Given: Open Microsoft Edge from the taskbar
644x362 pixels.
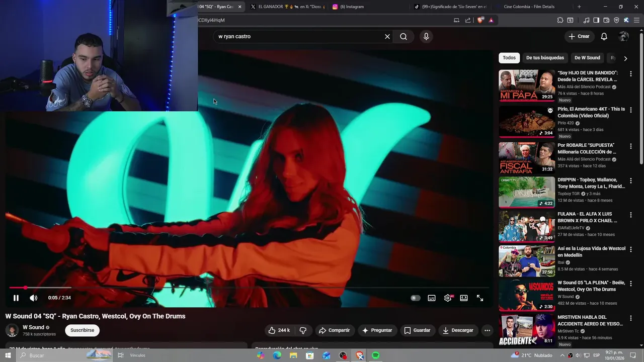Looking at the screenshot, I should pos(277,355).
